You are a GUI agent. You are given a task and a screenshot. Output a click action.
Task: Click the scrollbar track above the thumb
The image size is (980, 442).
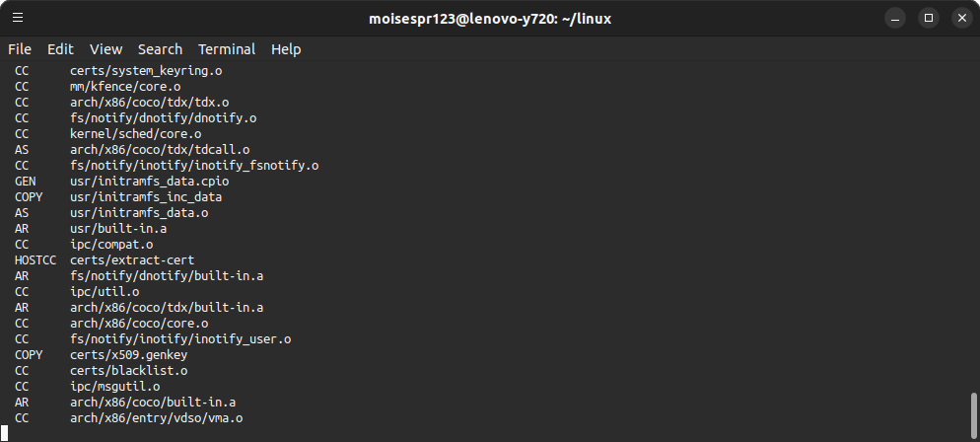pyautogui.click(x=973, y=225)
